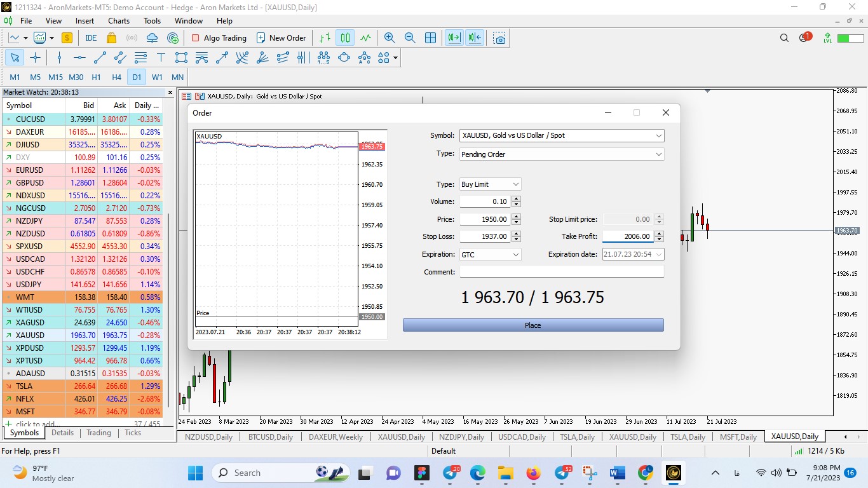Place the pending order
Image resolution: width=868 pixels, height=488 pixels.
(x=533, y=325)
